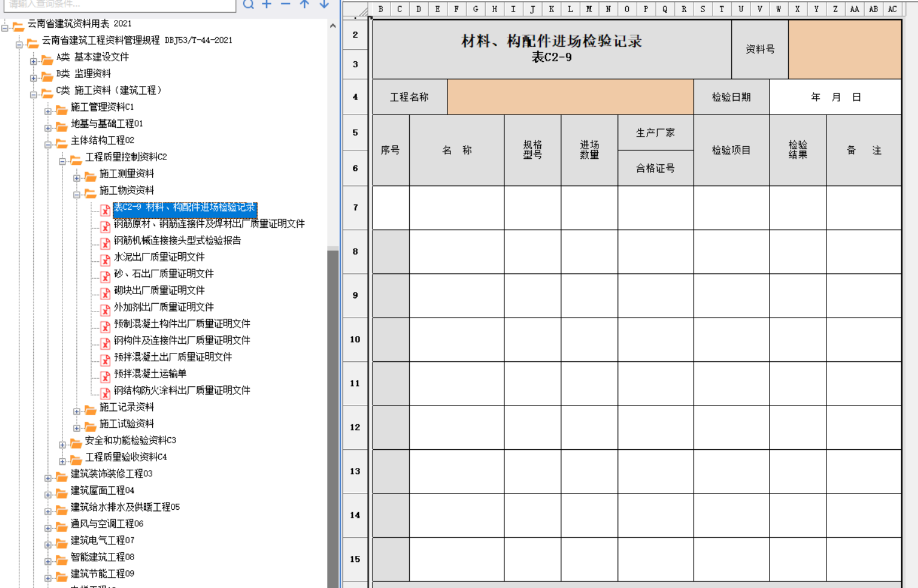The height and width of the screenshot is (588, 918).
Task: Expand the A类 基本建设文件 node
Action: point(33,61)
